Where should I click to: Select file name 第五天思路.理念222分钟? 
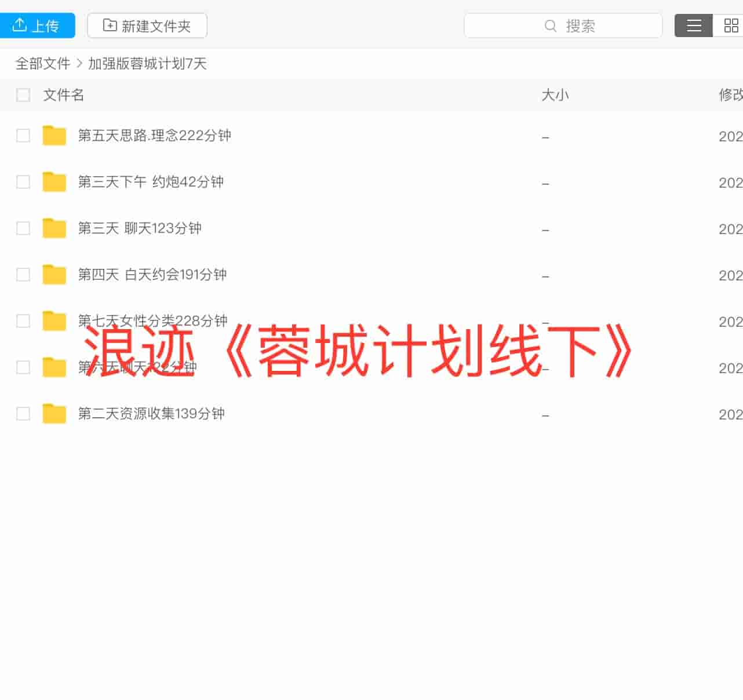(155, 136)
